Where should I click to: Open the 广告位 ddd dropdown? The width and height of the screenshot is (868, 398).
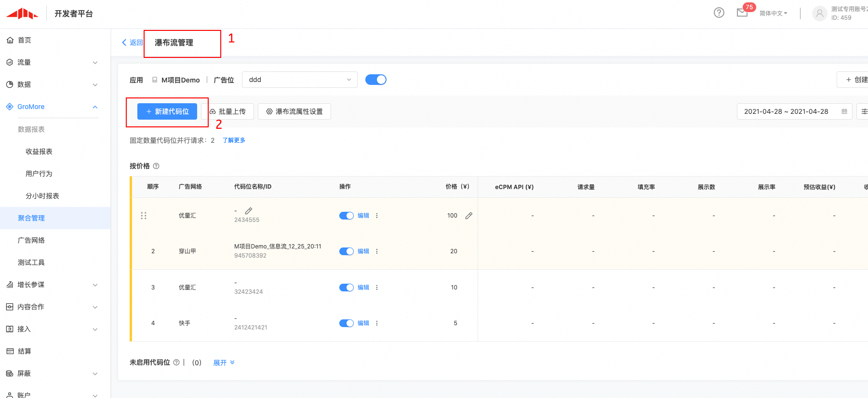(x=300, y=80)
